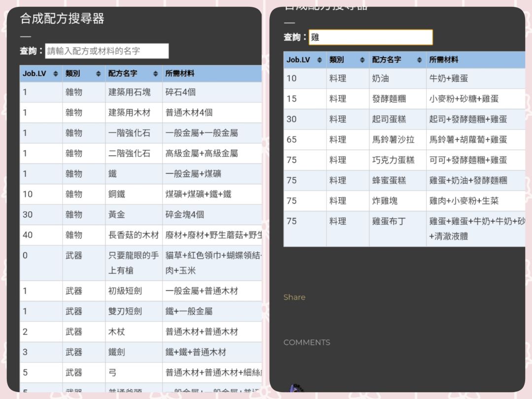532x399 pixels.
Task: Select the 雙刃短劍 recipe name
Action: point(125,311)
